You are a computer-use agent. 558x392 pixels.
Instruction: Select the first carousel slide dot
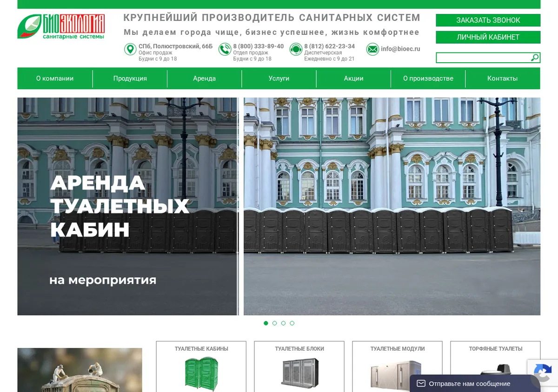pyautogui.click(x=266, y=323)
